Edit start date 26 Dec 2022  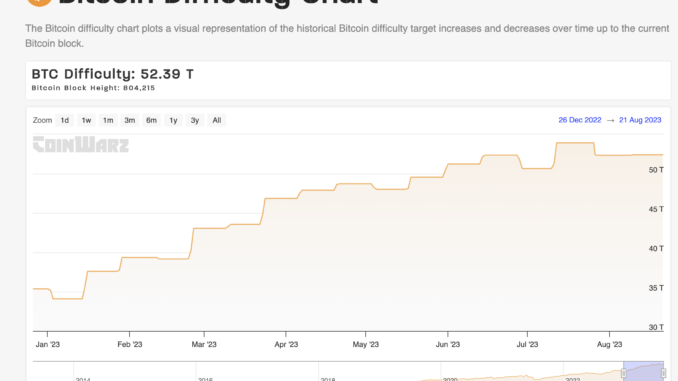(x=579, y=120)
